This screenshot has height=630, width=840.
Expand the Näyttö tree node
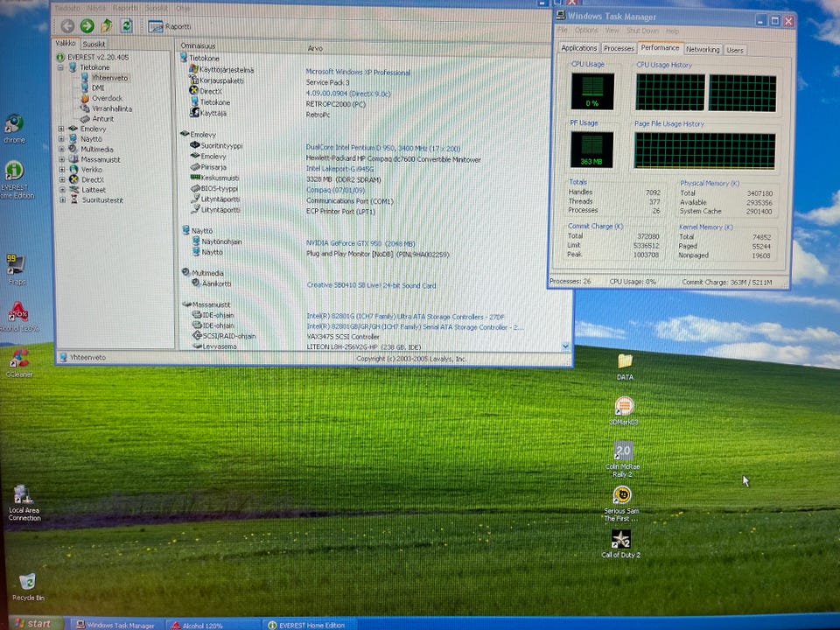pos(61,139)
